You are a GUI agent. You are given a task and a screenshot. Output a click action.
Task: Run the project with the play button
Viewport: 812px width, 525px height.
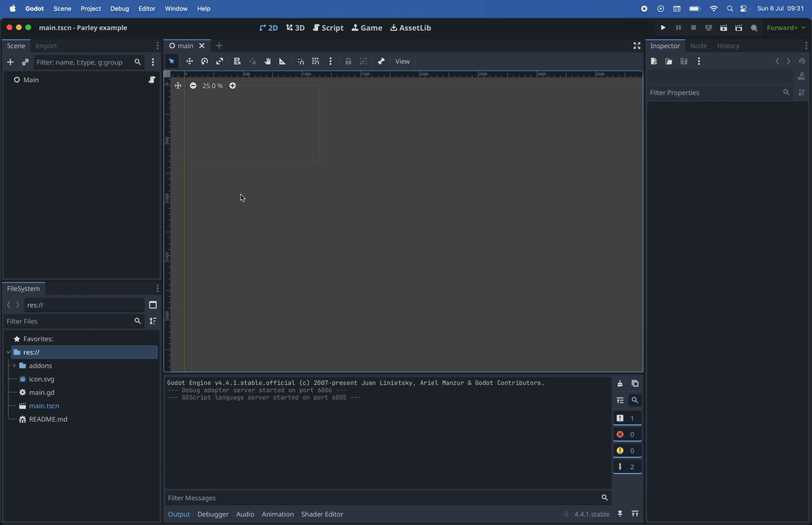(x=663, y=28)
